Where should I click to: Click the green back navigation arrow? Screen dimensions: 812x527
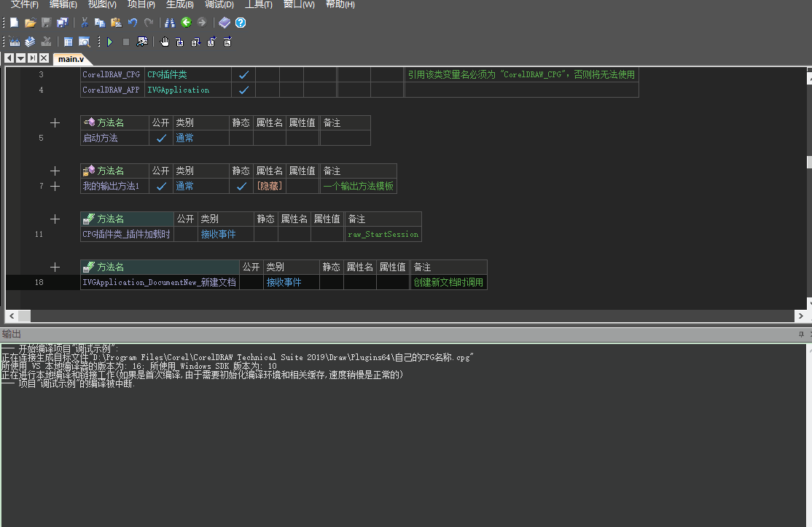186,23
